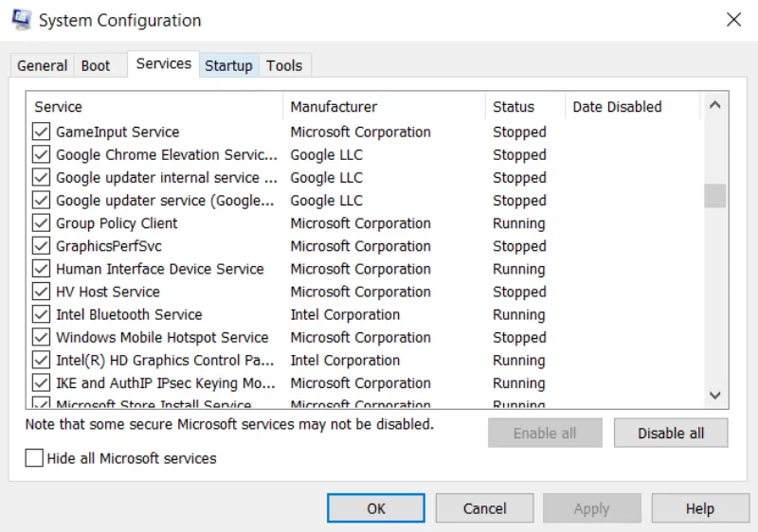Click Stopped status of GameInput Service
This screenshot has height=532, width=758.
[x=519, y=132]
